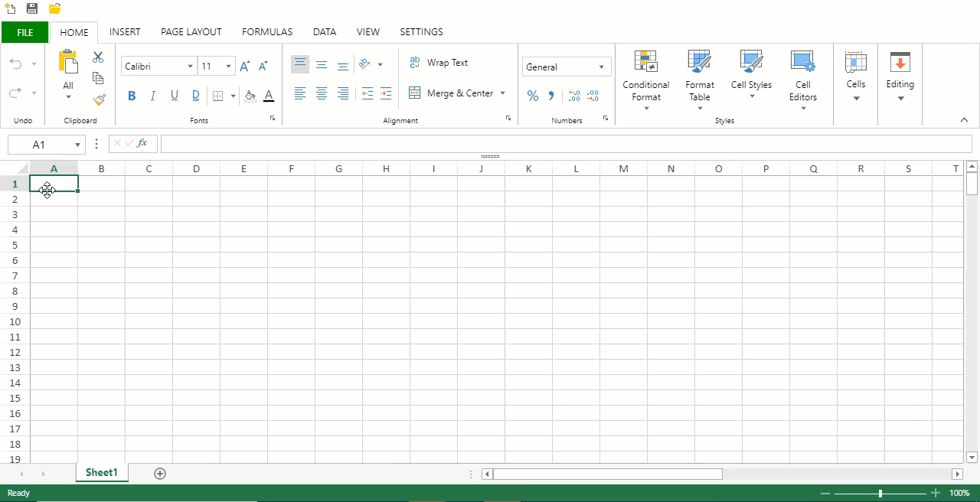Screen dimensions: 980x502
Task: Add a new sheet with plus button
Action: [160, 474]
